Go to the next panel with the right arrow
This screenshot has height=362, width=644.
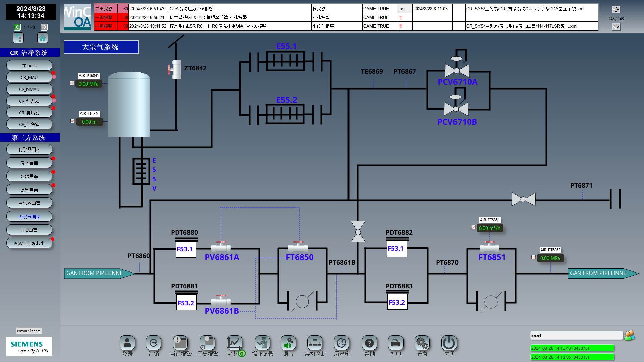(x=44, y=27)
